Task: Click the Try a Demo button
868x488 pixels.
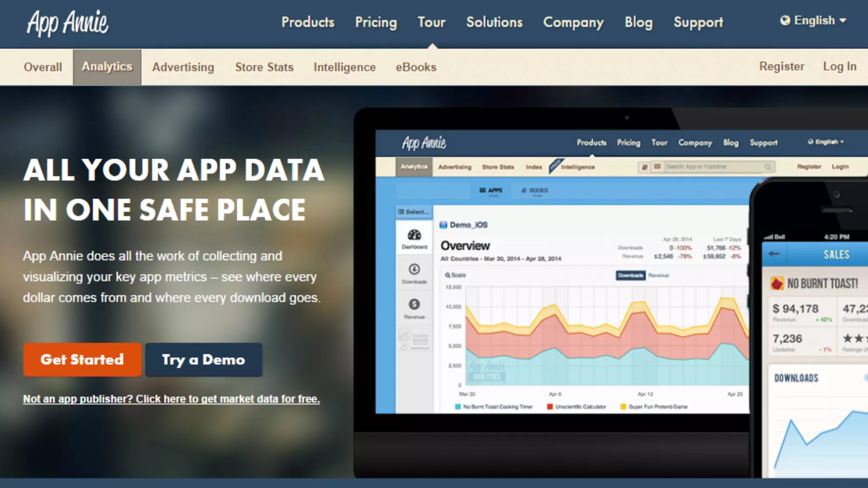Action: 203,360
